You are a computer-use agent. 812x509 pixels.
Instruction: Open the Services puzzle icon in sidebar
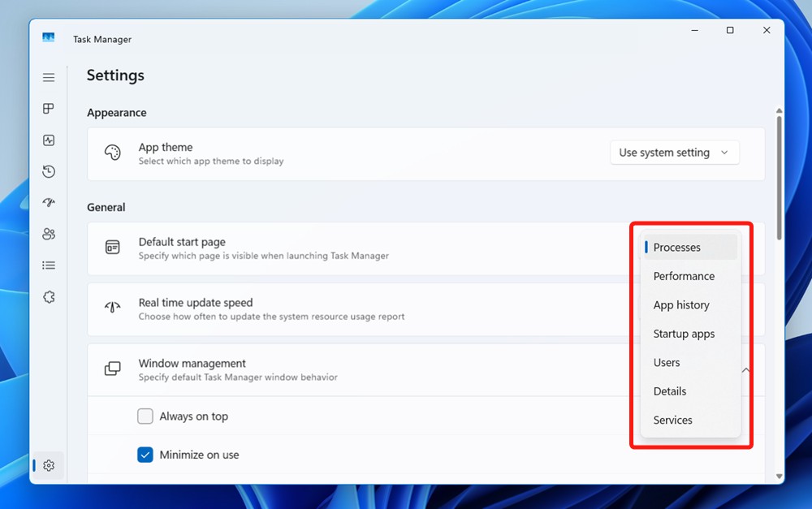(49, 297)
